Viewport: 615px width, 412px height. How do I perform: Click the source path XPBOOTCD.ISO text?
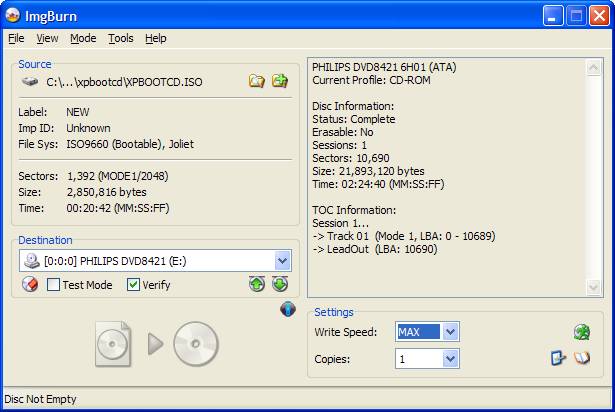pos(124,82)
